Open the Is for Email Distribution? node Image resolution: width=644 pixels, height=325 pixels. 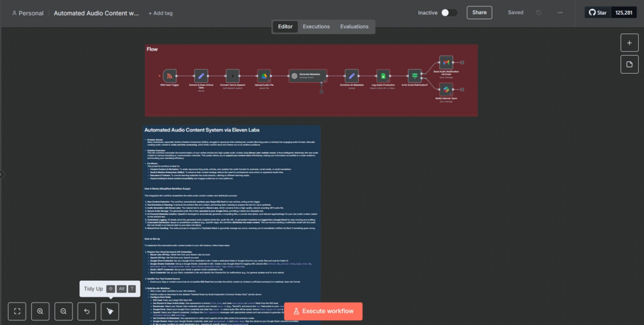415,76
